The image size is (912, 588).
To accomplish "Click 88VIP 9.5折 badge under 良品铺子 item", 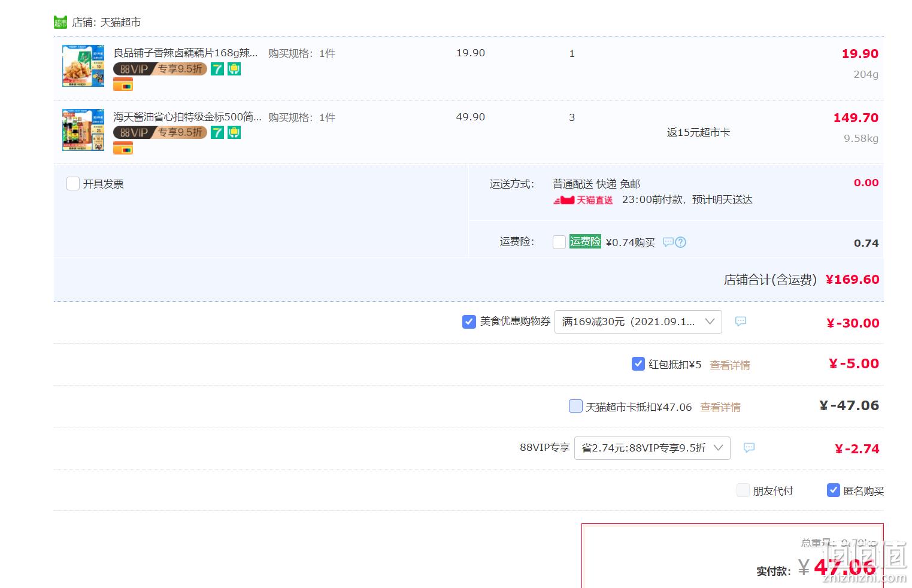I will click(x=160, y=69).
